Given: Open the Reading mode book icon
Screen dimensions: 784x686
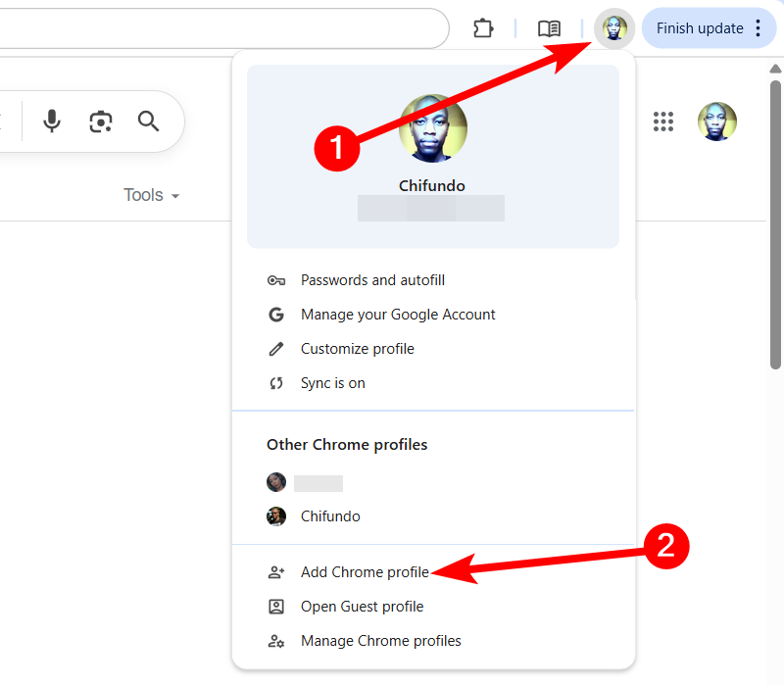Looking at the screenshot, I should 550,28.
